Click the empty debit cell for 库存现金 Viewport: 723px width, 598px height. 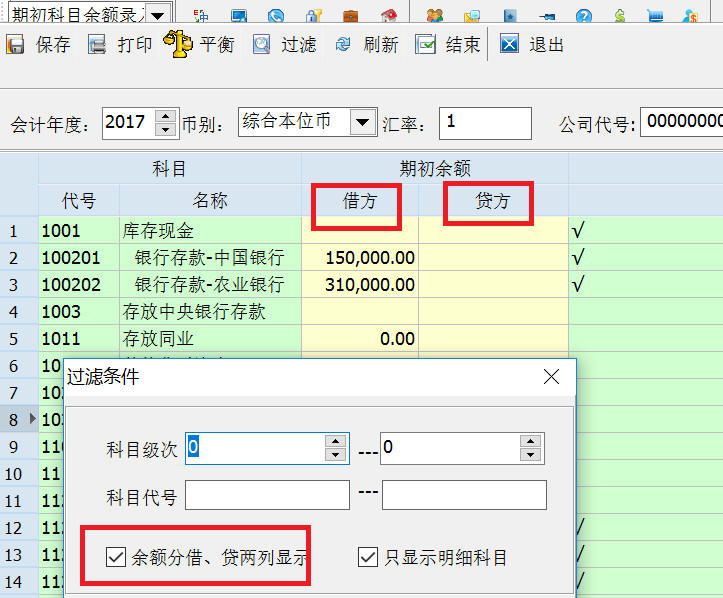pos(360,231)
